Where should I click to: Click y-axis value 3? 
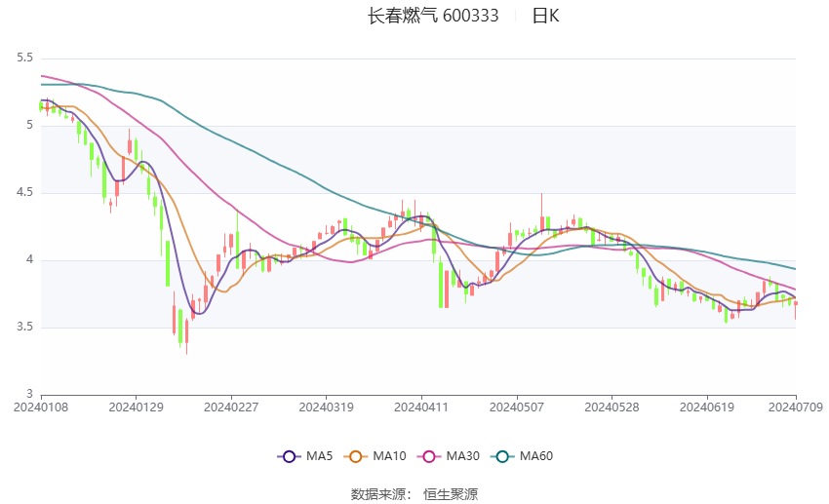coord(29,394)
